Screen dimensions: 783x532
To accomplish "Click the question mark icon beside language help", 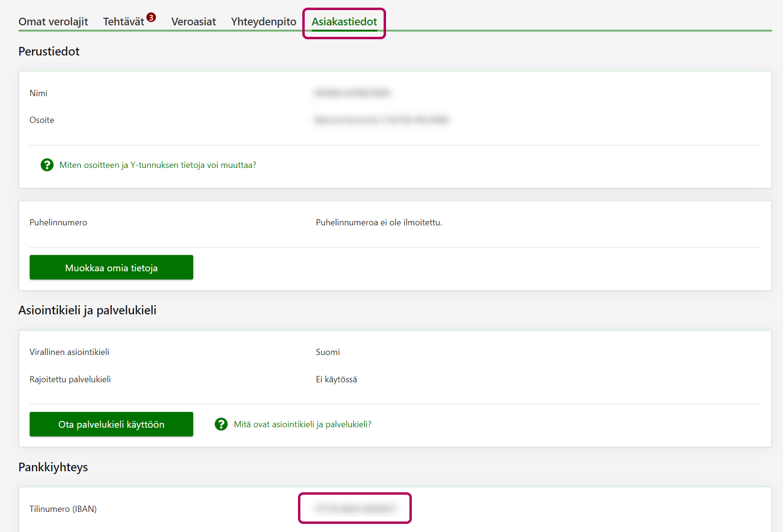I will [x=221, y=424].
